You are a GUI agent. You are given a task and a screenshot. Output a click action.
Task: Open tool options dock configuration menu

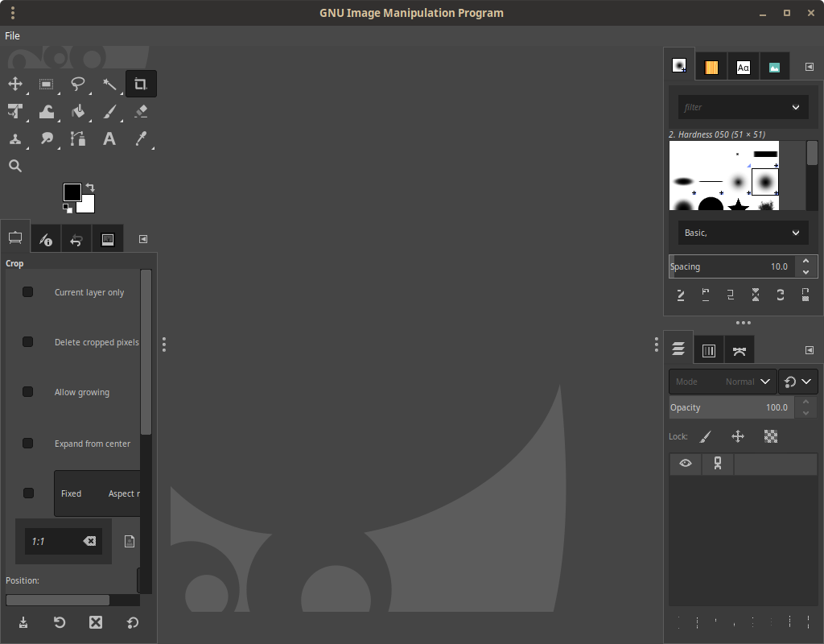143,239
